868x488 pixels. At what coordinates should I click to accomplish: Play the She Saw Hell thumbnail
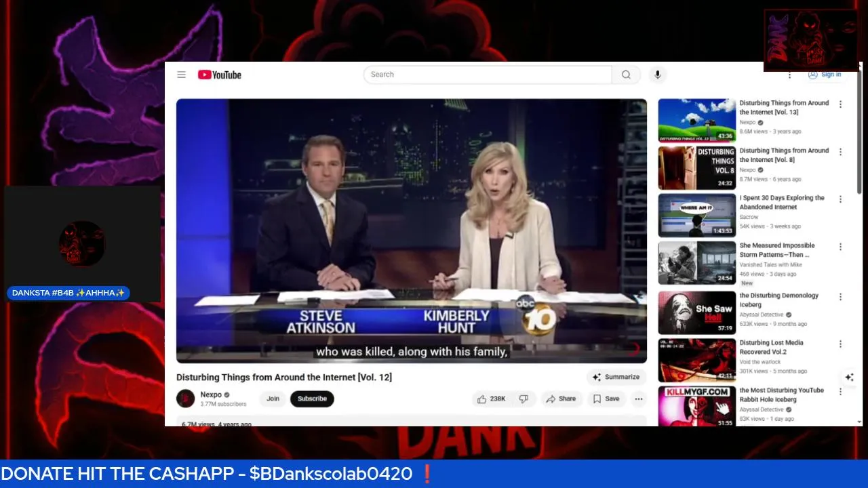[696, 312]
